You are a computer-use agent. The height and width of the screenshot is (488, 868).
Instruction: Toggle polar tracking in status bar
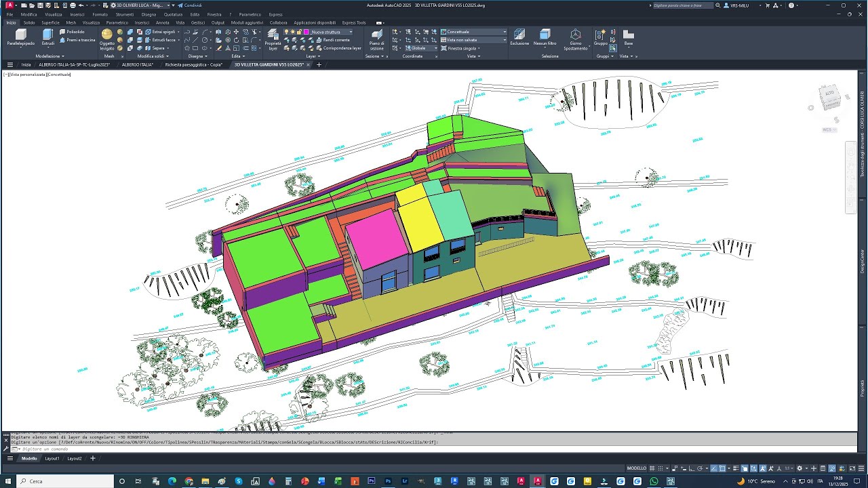click(x=700, y=468)
